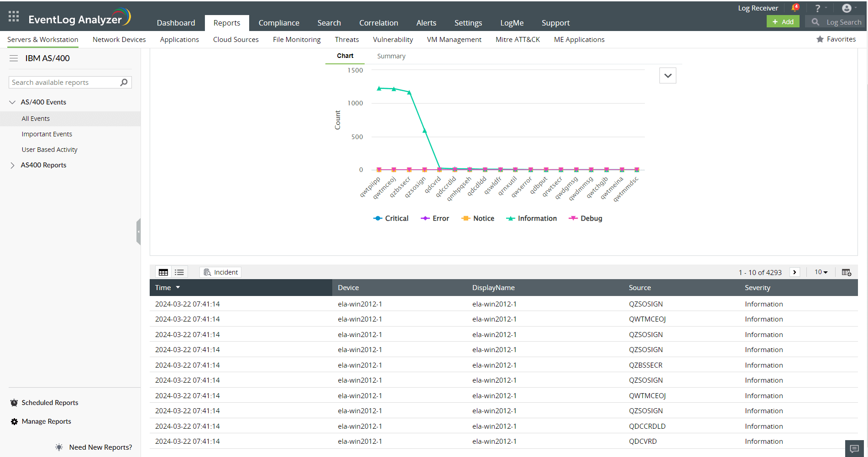Click the Source column header
Screen dimensions: 868x457
click(640, 288)
